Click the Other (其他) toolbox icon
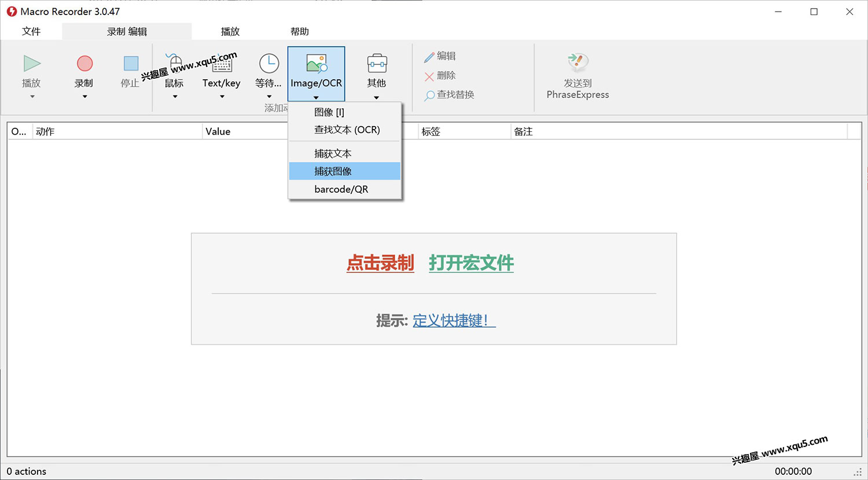 [x=377, y=64]
